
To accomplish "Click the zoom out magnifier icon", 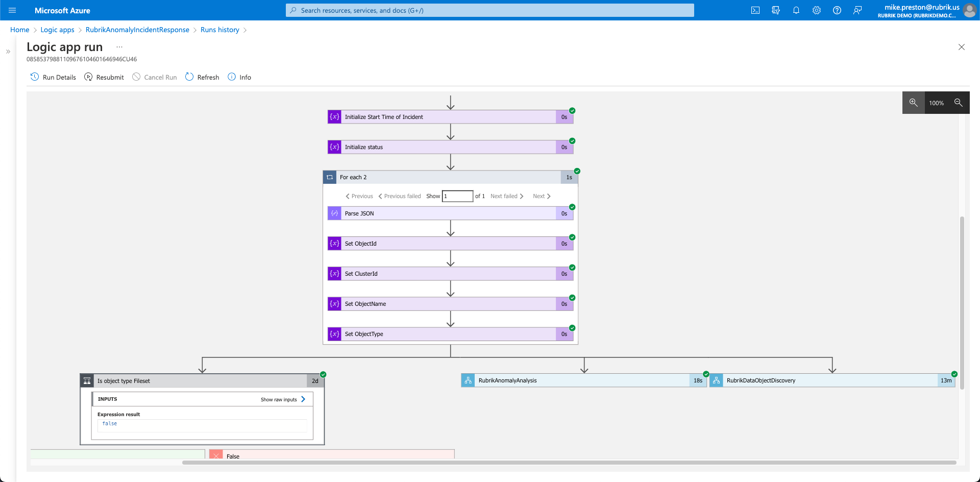I will click(959, 103).
